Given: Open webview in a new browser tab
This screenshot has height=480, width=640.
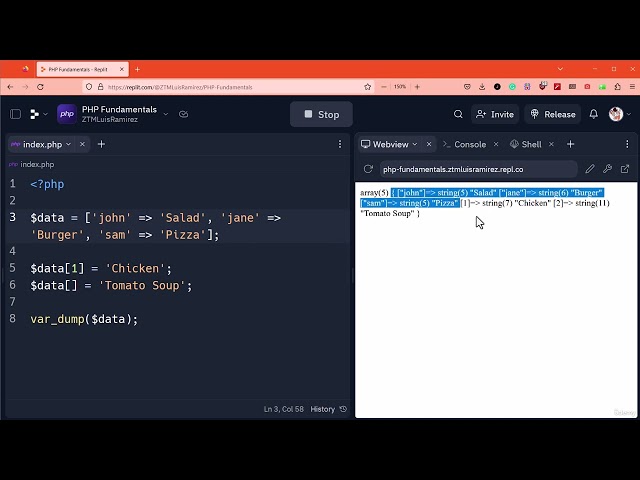Looking at the screenshot, I should pyautogui.click(x=625, y=169).
